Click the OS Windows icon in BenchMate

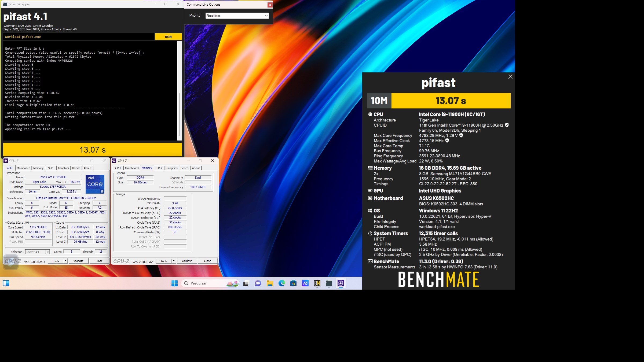coord(370,210)
